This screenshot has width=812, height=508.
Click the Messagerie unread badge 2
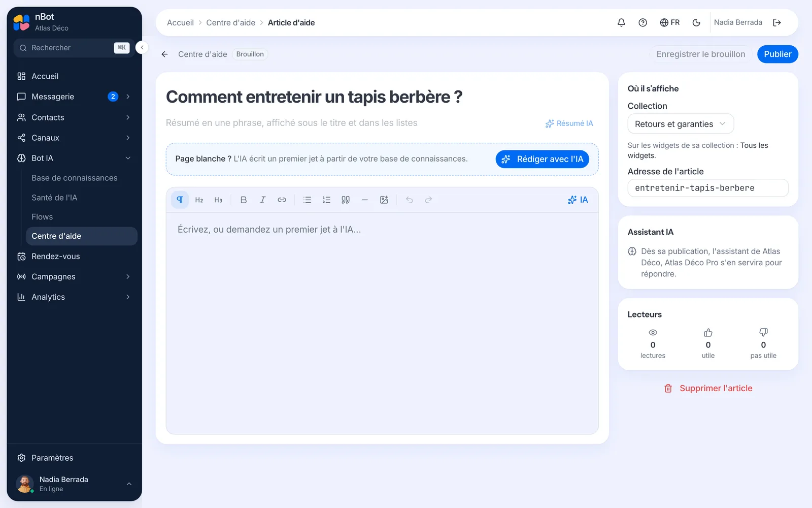tap(113, 97)
